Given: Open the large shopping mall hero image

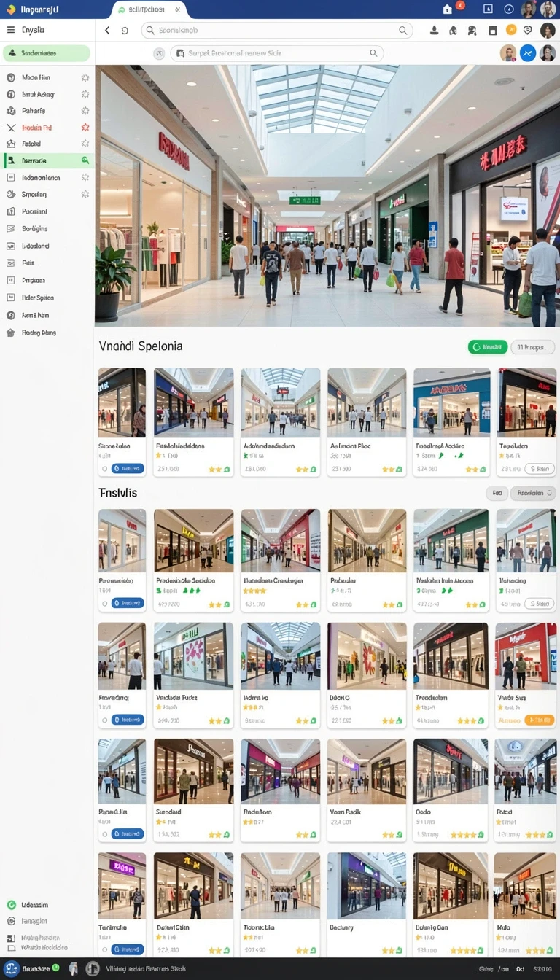Looking at the screenshot, I should (327, 195).
